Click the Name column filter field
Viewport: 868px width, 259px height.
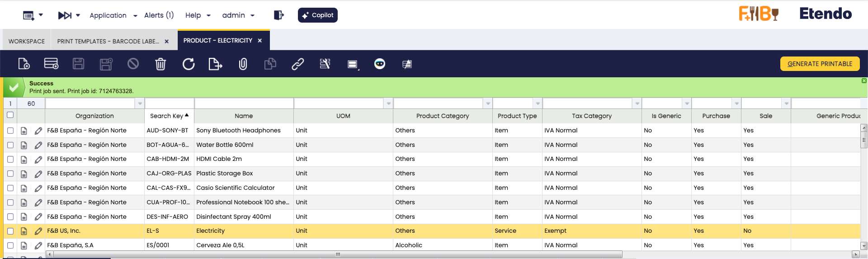tap(244, 104)
